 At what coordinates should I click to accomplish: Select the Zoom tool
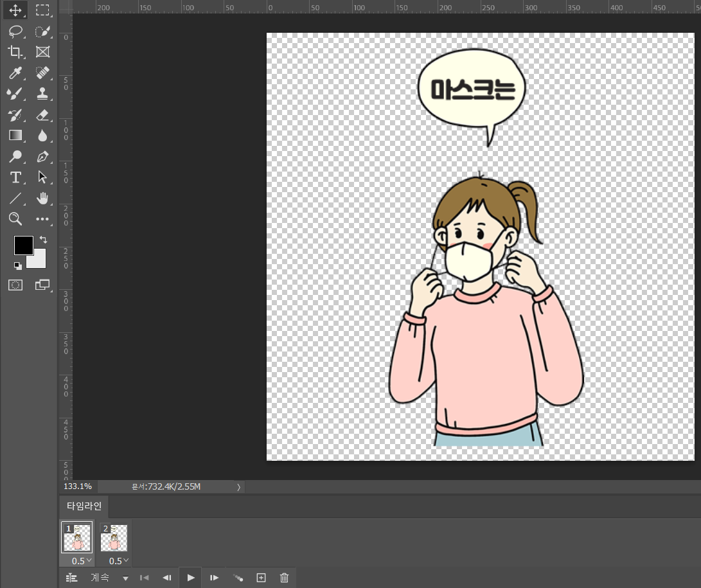pos(15,219)
